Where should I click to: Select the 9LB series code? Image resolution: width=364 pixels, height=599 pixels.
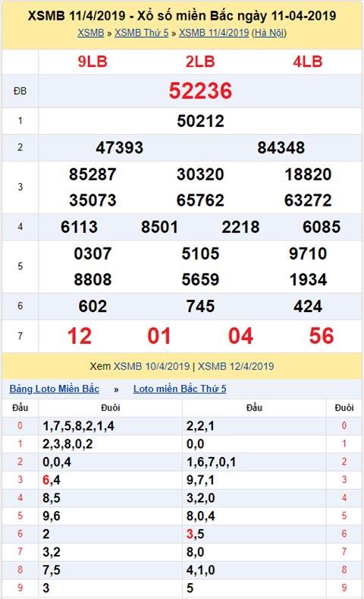click(x=93, y=62)
